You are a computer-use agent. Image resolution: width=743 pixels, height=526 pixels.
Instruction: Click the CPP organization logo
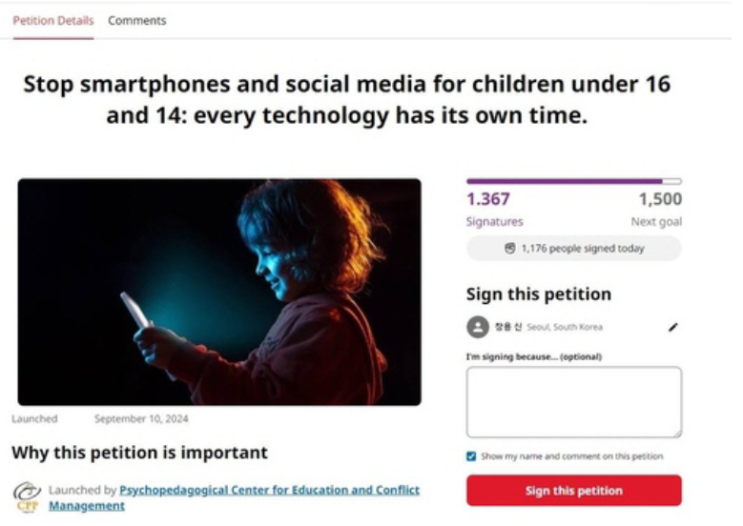click(x=26, y=495)
